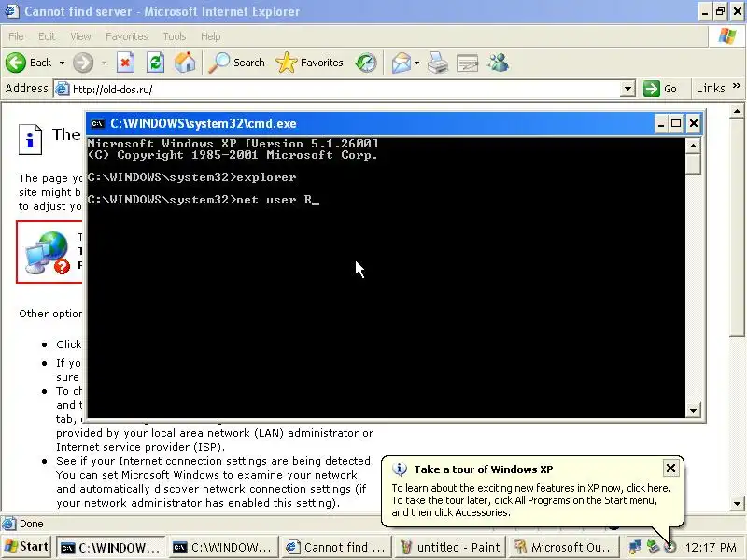Click the Windows flag logo throbber
Screen dimensions: 747x560
click(x=726, y=35)
